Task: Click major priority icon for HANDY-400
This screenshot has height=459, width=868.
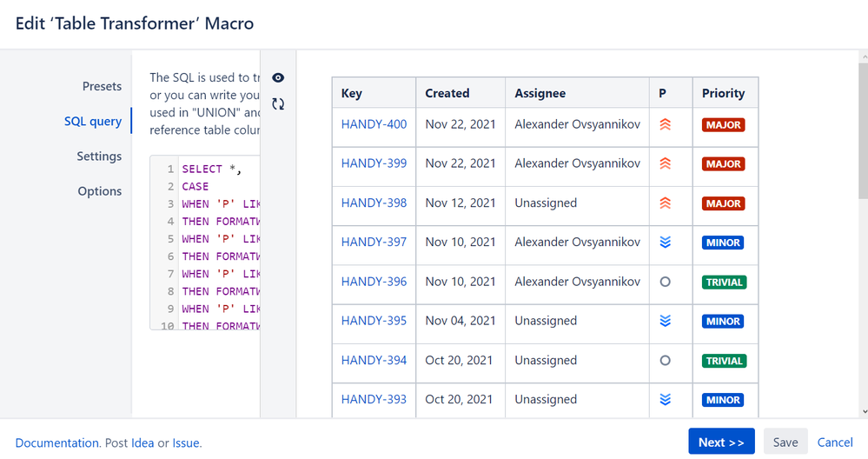Action: click(x=666, y=124)
